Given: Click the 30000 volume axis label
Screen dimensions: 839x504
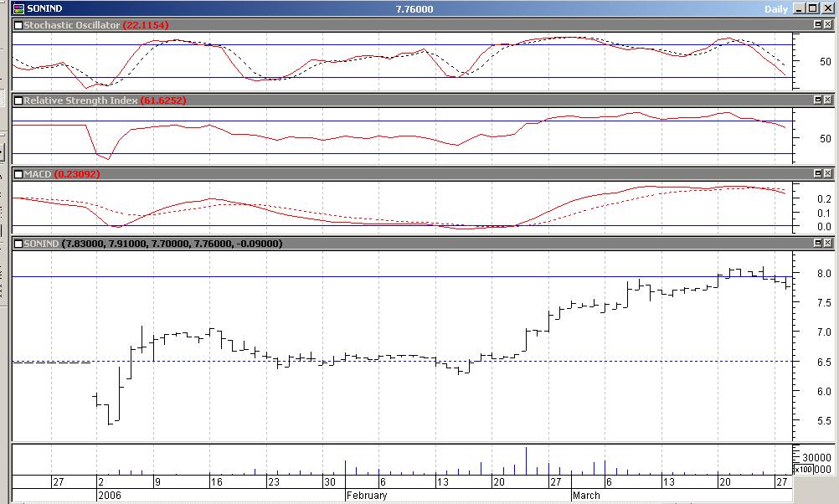Looking at the screenshot, I should pos(816,457).
